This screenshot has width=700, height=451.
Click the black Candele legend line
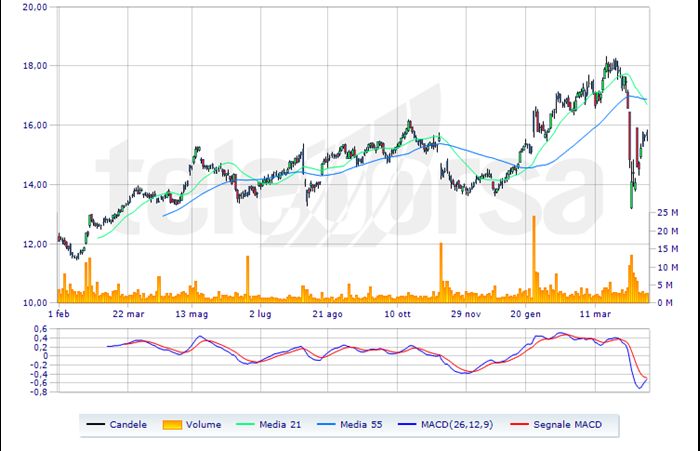pyautogui.click(x=96, y=425)
